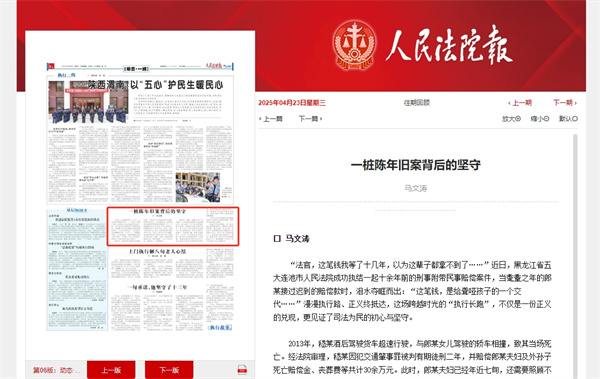Click the gray author name 马文涛 under headline

click(x=416, y=188)
